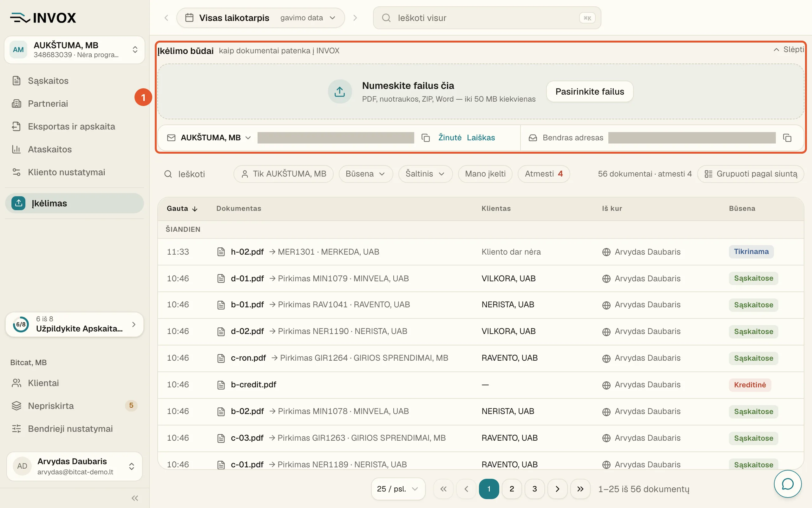
Task: Open Partneriai in the sidebar
Action: pos(75,104)
